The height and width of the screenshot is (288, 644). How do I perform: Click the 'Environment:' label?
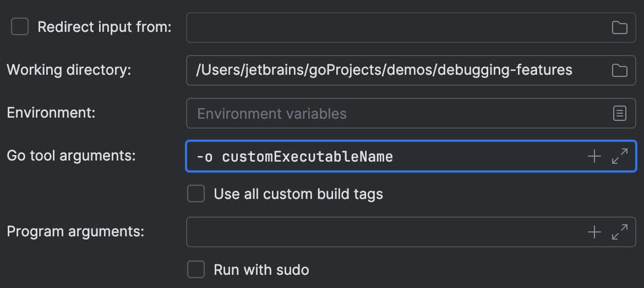point(51,113)
